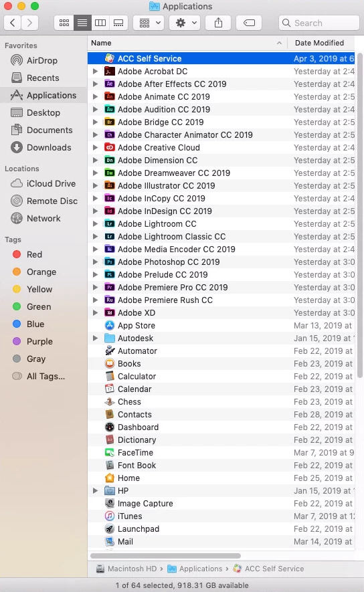Switch to column view mode

point(100,23)
